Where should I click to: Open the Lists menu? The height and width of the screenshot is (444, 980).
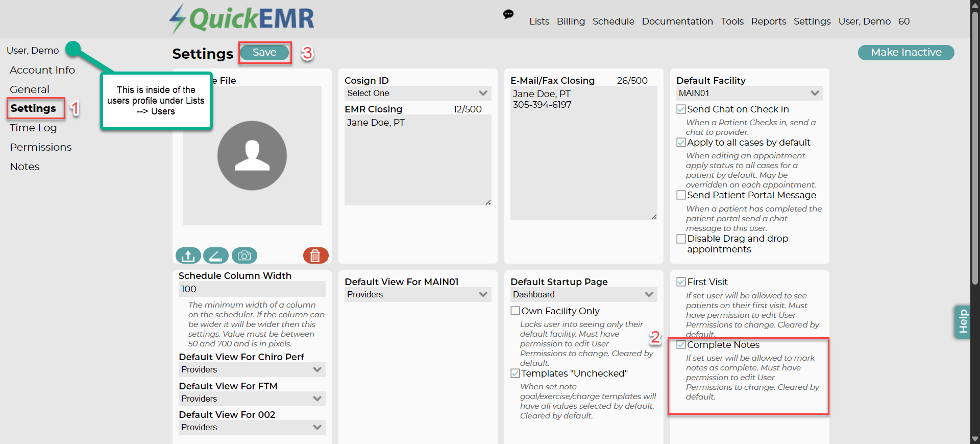[540, 21]
